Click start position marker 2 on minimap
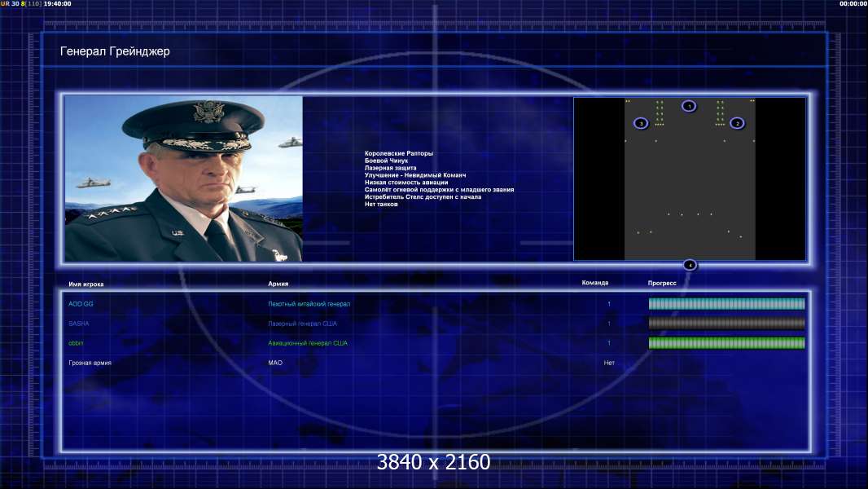The width and height of the screenshot is (868, 489). tap(737, 123)
